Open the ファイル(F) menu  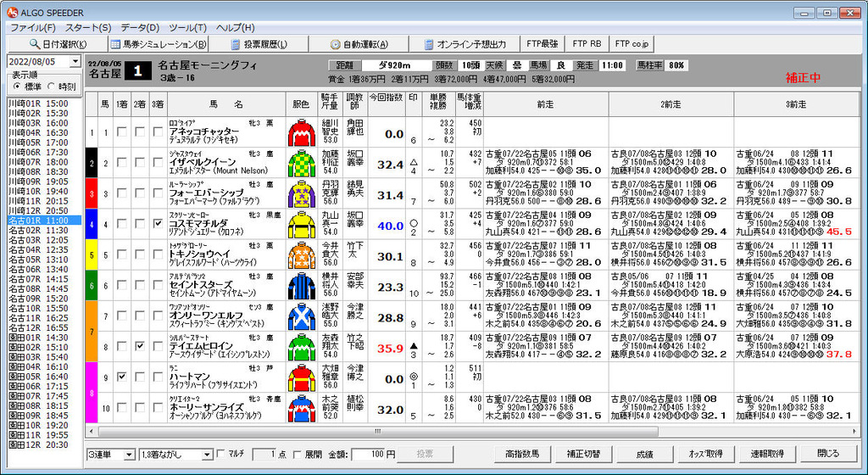pyautogui.click(x=33, y=28)
